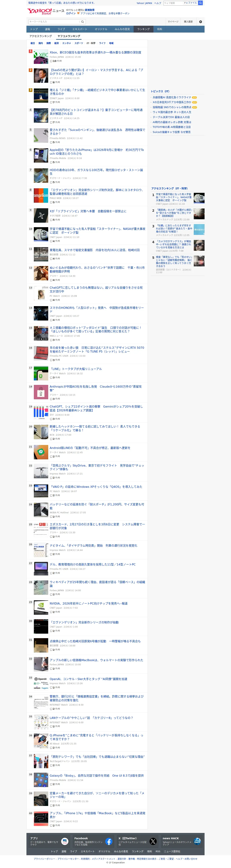Open comments icon for Suica penguin article
This screenshot has height=868, width=231.
tap(51, 142)
